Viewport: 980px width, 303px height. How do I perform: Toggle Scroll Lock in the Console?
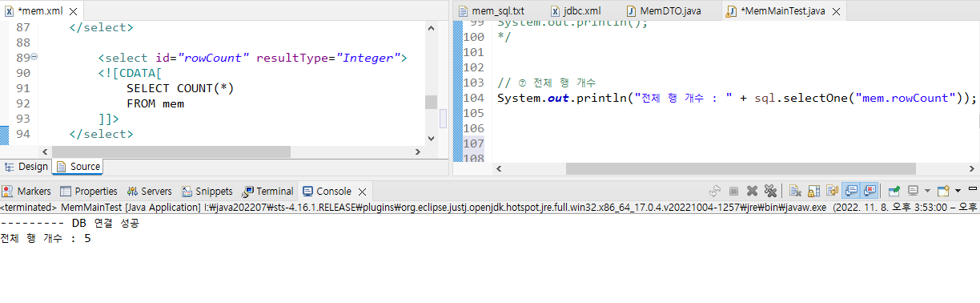point(813,191)
